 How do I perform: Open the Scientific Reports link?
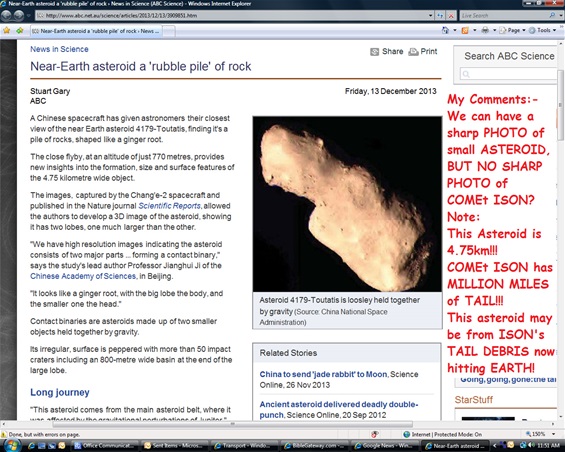point(169,206)
